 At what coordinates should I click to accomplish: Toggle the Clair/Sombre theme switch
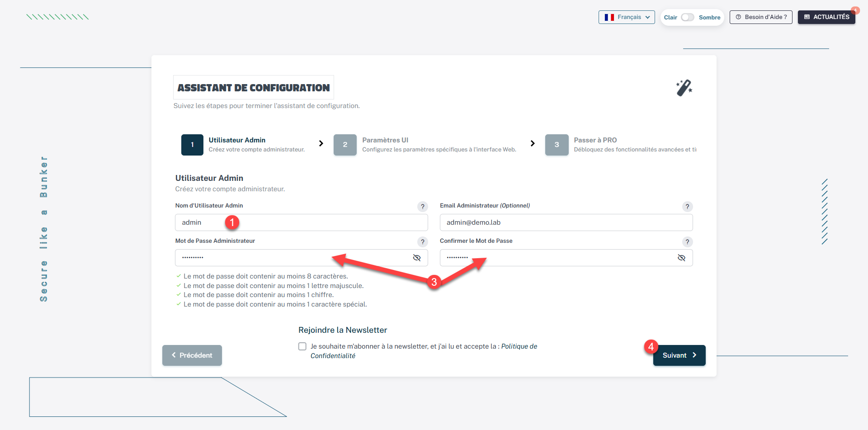pyautogui.click(x=688, y=17)
